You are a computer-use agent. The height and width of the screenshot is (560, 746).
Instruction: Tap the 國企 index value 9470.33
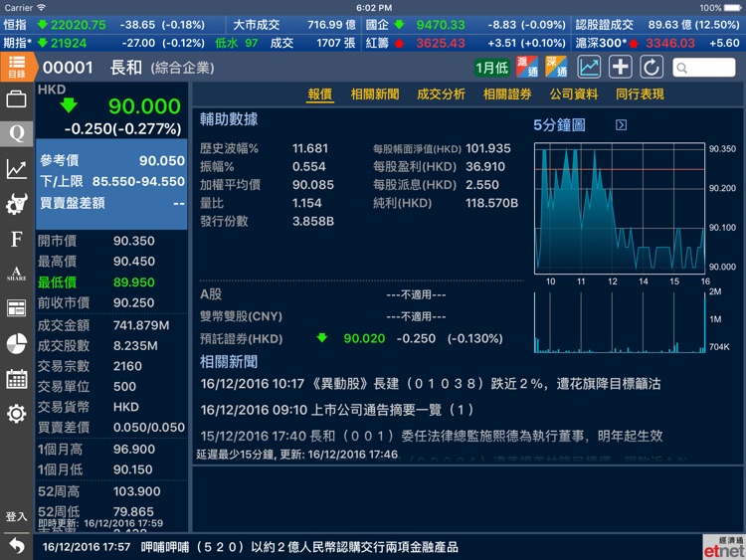[441, 25]
